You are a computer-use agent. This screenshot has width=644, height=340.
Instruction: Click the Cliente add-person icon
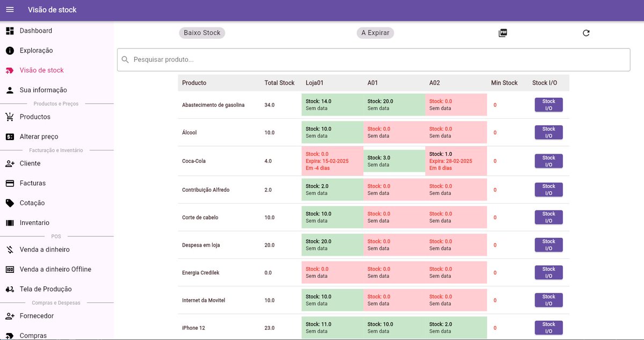(10, 163)
